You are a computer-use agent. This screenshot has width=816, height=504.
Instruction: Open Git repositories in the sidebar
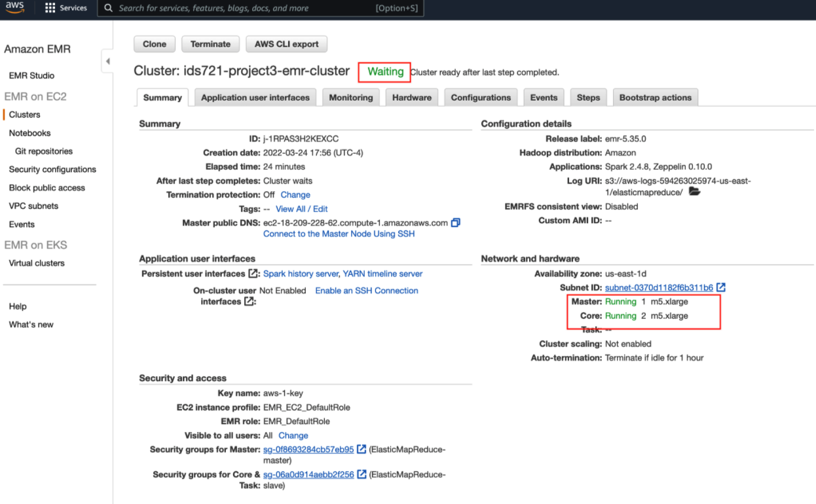pyautogui.click(x=44, y=151)
